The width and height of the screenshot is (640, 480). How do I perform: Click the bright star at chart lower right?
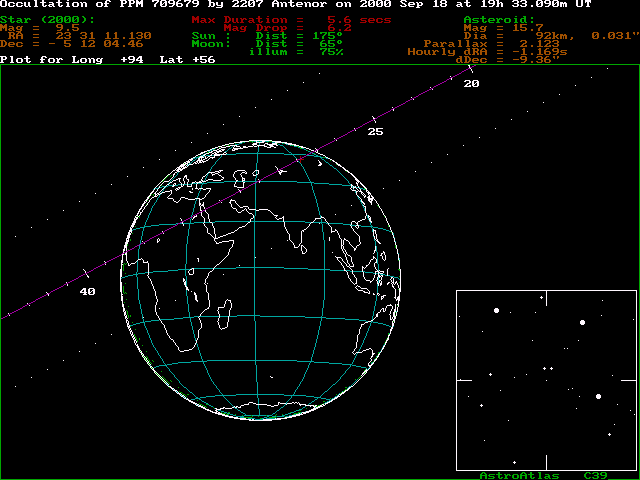click(x=599, y=396)
